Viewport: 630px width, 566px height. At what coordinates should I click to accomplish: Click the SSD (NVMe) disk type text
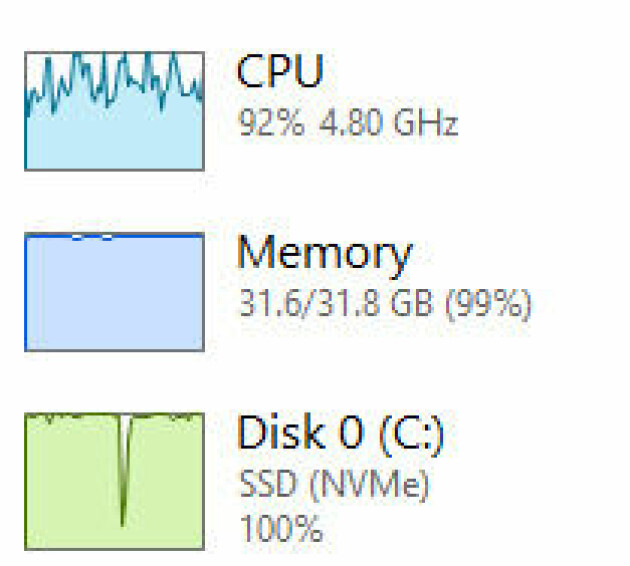(334, 484)
